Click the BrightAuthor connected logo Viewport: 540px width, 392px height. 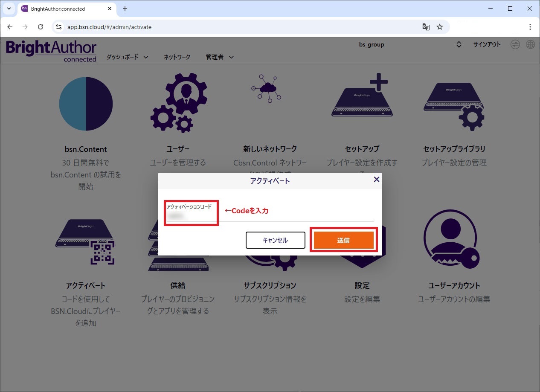point(51,51)
